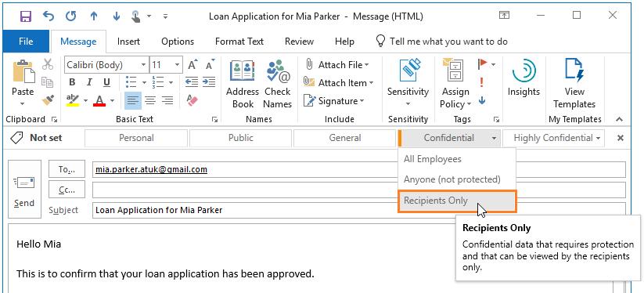The width and height of the screenshot is (644, 293).
Task: Switch to the Insert tab
Action: pos(128,42)
